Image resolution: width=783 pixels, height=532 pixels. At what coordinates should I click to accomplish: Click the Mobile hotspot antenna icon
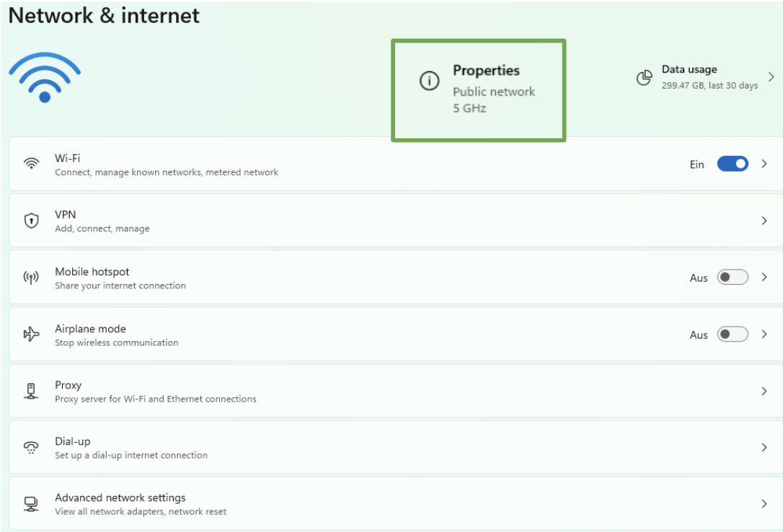point(31,278)
